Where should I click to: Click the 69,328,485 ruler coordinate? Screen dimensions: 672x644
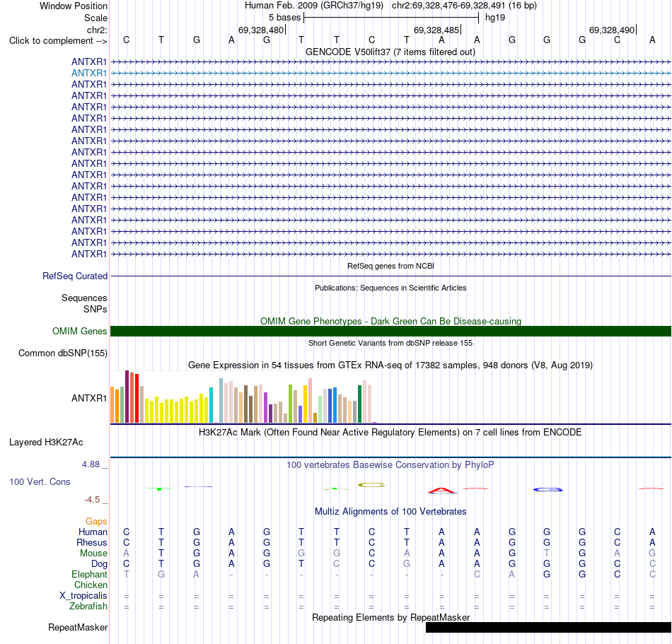pos(436,30)
